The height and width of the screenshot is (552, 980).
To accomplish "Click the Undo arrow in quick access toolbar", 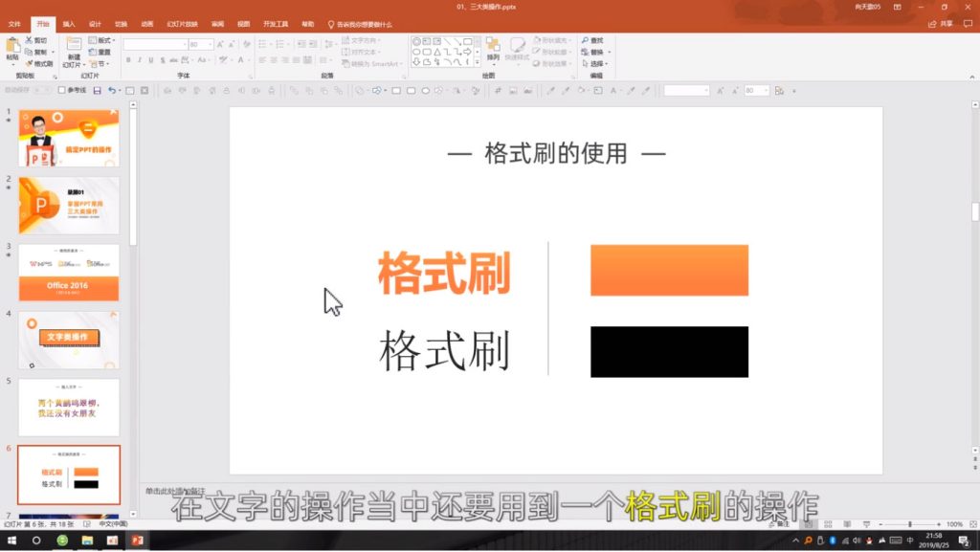I will (x=111, y=91).
